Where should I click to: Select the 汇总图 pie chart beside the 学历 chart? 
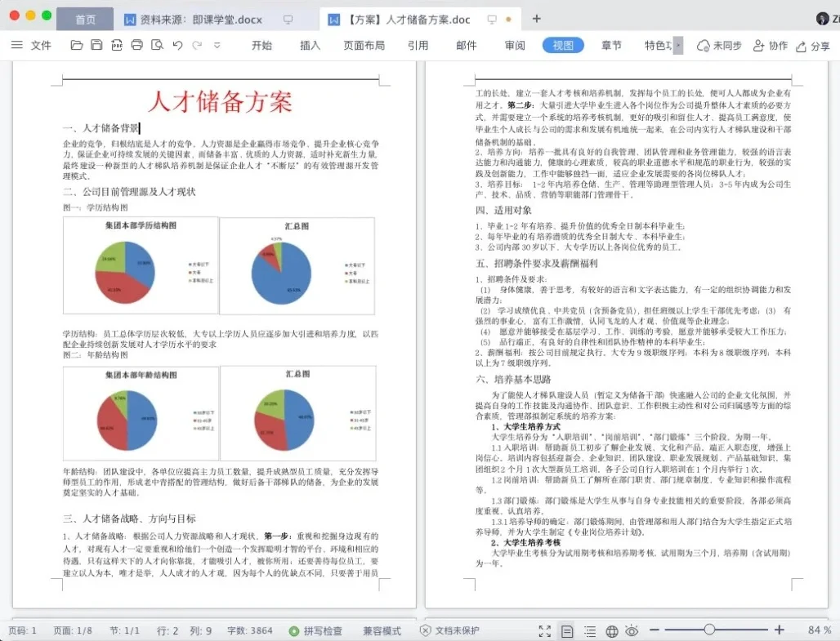click(297, 265)
